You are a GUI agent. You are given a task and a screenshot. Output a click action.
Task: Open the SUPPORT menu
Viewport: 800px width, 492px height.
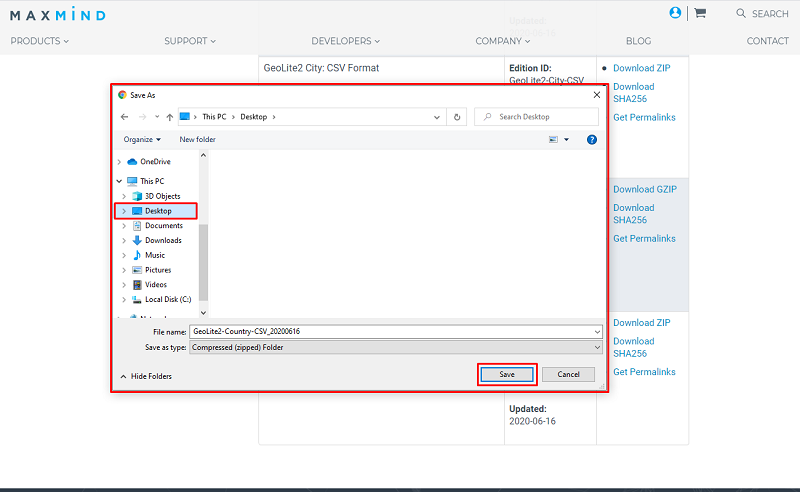(190, 41)
